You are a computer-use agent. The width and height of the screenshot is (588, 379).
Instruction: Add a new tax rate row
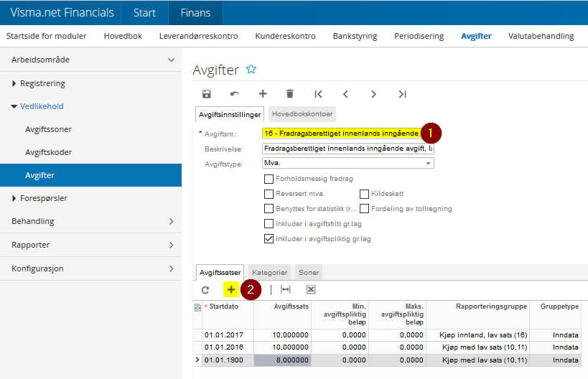tap(231, 289)
